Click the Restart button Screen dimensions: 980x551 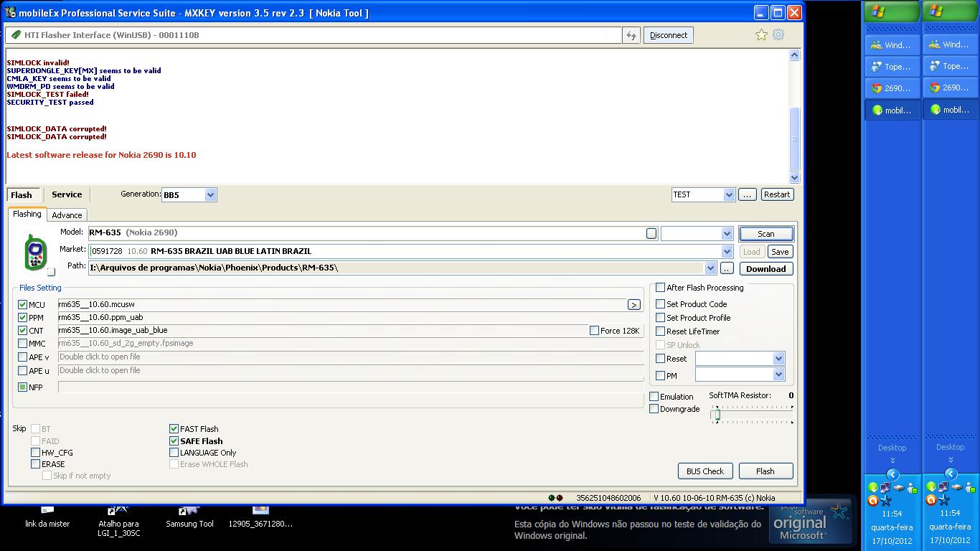click(777, 194)
